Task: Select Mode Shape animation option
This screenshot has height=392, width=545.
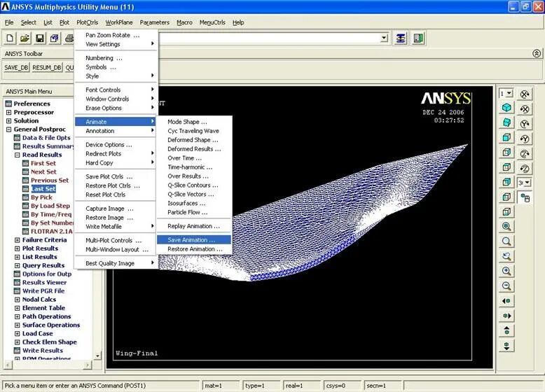Action: click(194, 122)
